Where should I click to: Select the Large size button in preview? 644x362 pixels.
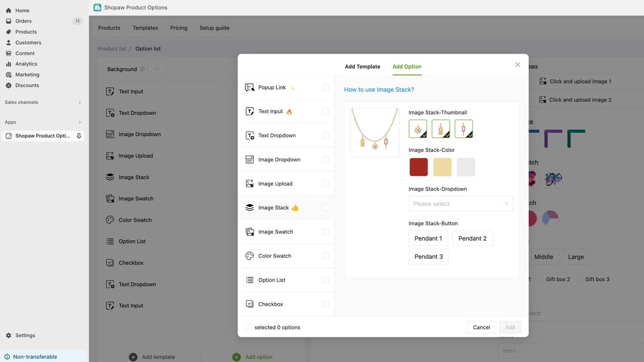pyautogui.click(x=576, y=257)
